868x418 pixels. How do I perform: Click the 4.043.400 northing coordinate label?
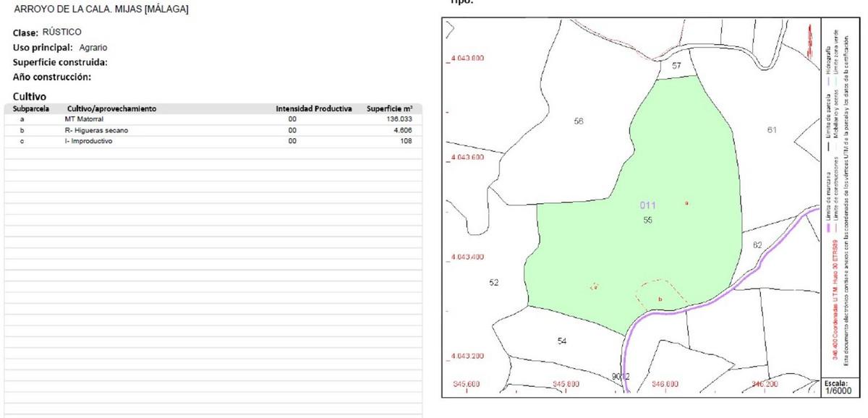(x=467, y=257)
